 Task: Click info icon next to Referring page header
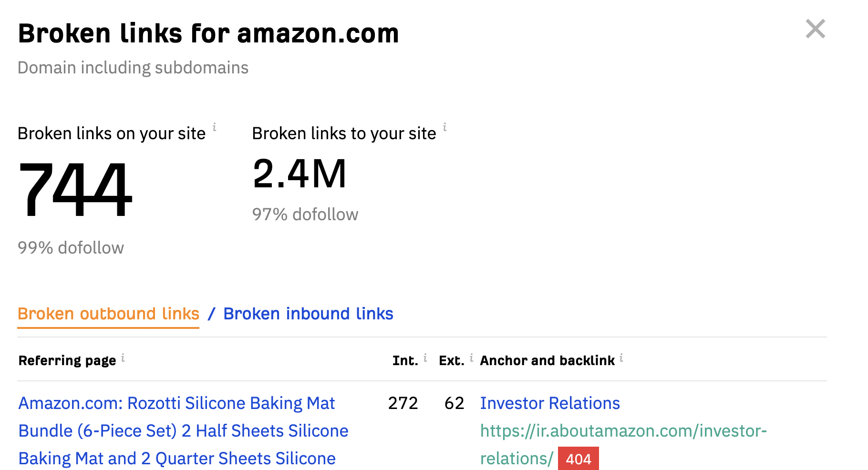(x=123, y=358)
